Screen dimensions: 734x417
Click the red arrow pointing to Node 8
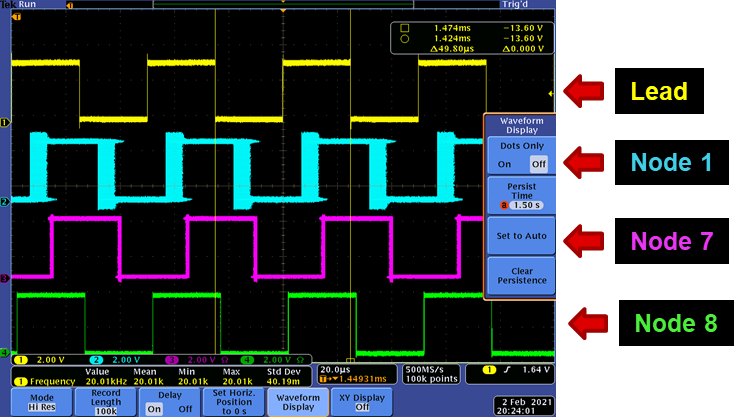[x=585, y=322]
